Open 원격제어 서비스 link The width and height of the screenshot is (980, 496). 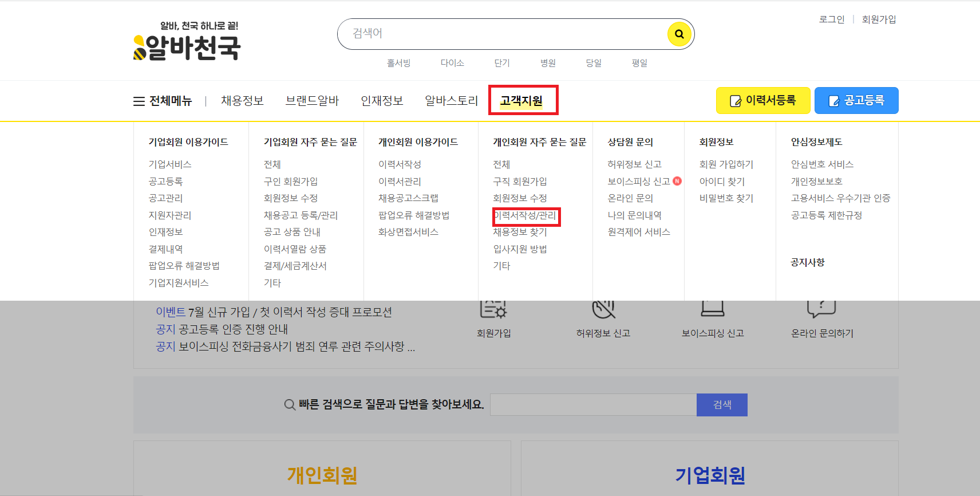(639, 232)
